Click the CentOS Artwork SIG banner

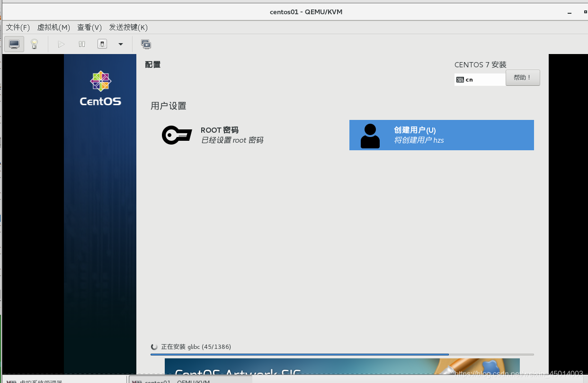[342, 366]
